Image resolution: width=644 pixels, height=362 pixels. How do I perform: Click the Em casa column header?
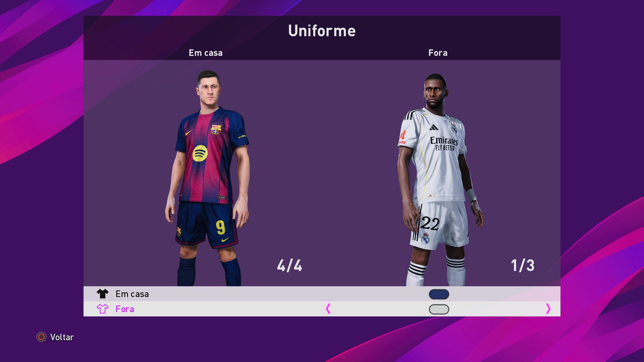pyautogui.click(x=206, y=53)
